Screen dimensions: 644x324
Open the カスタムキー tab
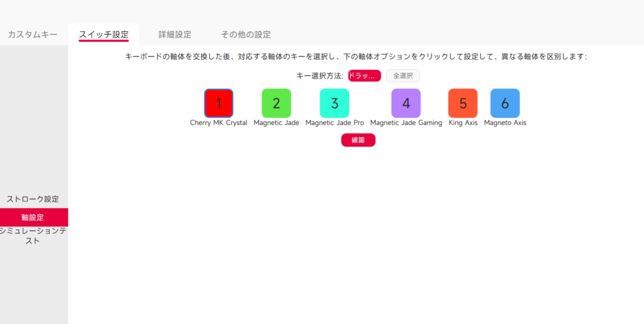[x=33, y=35]
